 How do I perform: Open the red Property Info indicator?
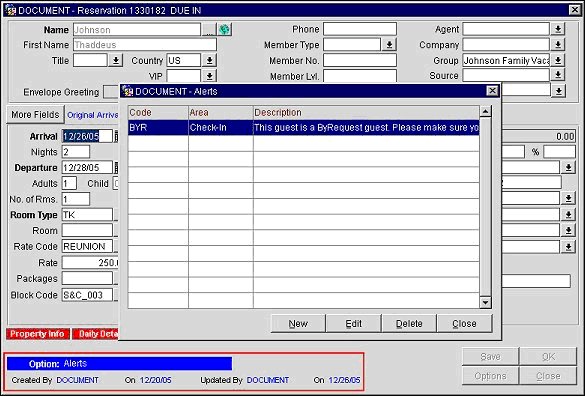(38, 334)
